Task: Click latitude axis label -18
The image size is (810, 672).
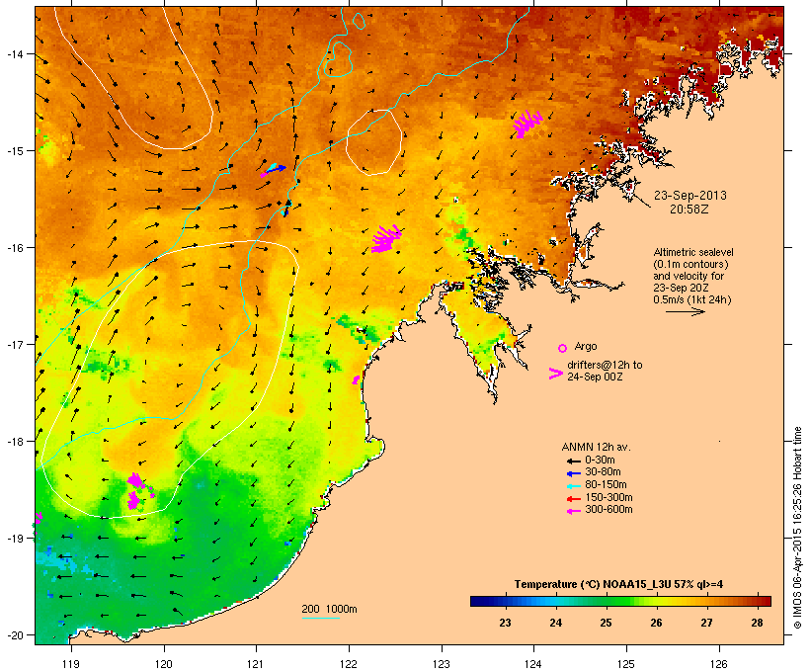Action: pyautogui.click(x=14, y=442)
